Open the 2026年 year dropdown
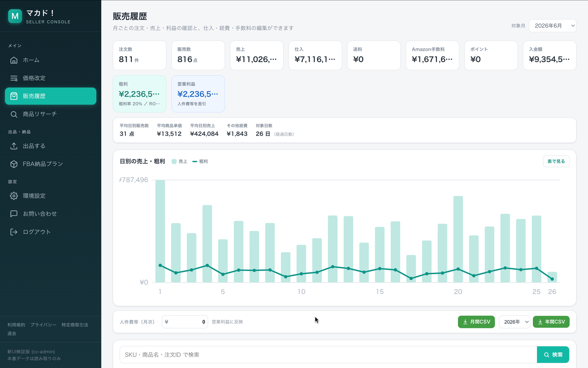The height and width of the screenshot is (368, 588). (514, 322)
